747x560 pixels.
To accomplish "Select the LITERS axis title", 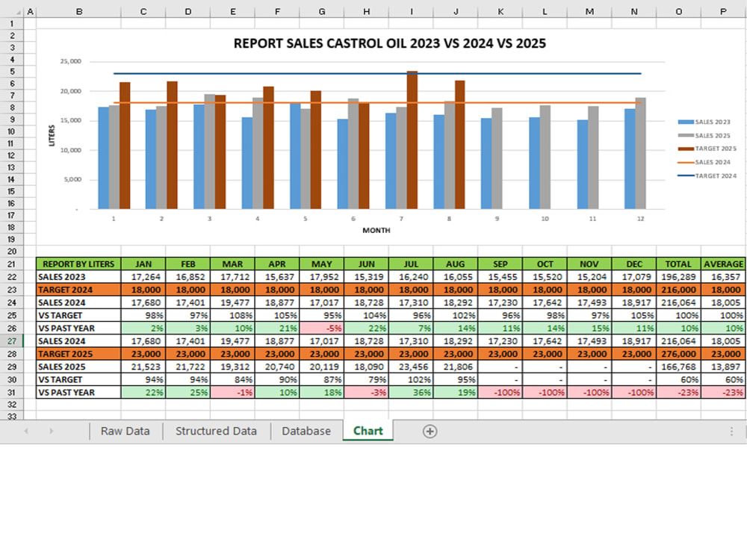I will coord(52,135).
